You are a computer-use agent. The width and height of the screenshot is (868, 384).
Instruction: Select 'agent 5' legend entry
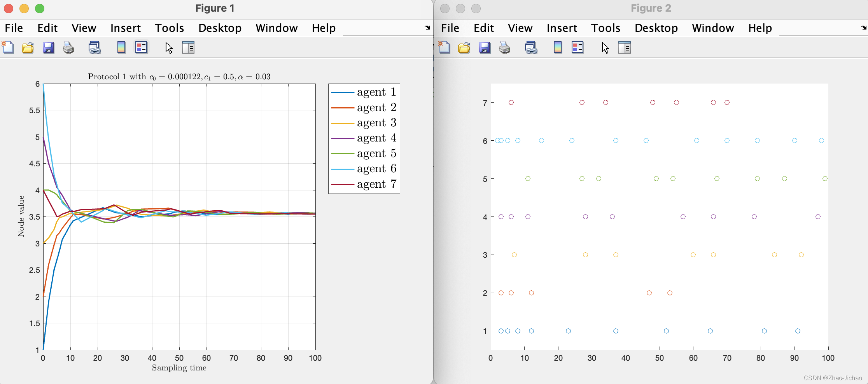(x=364, y=154)
